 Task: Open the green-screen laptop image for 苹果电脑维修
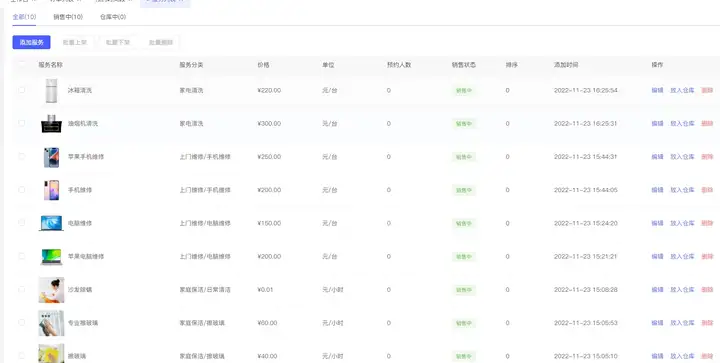coord(51,257)
